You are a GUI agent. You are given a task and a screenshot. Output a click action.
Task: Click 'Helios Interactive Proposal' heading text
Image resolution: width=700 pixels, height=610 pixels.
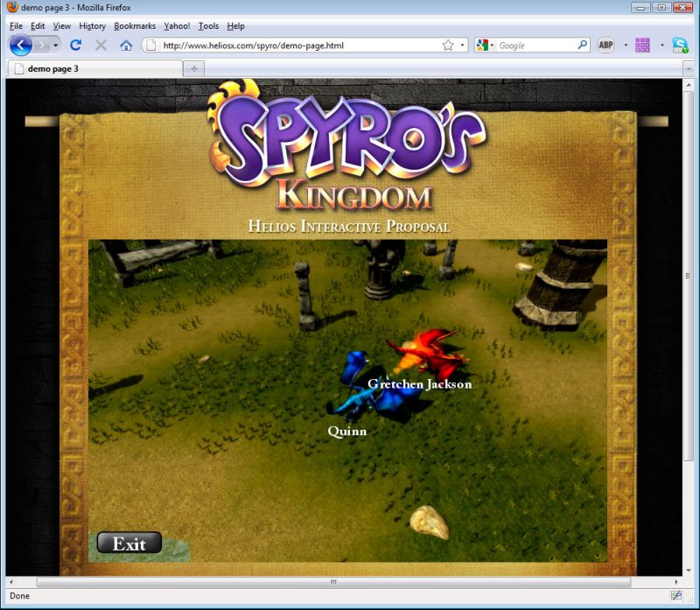(349, 227)
